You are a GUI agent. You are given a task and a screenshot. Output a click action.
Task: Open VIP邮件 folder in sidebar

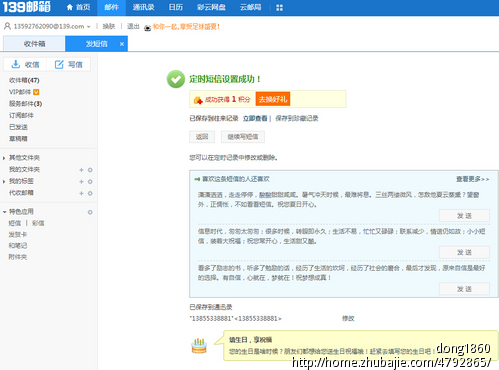pos(20,92)
